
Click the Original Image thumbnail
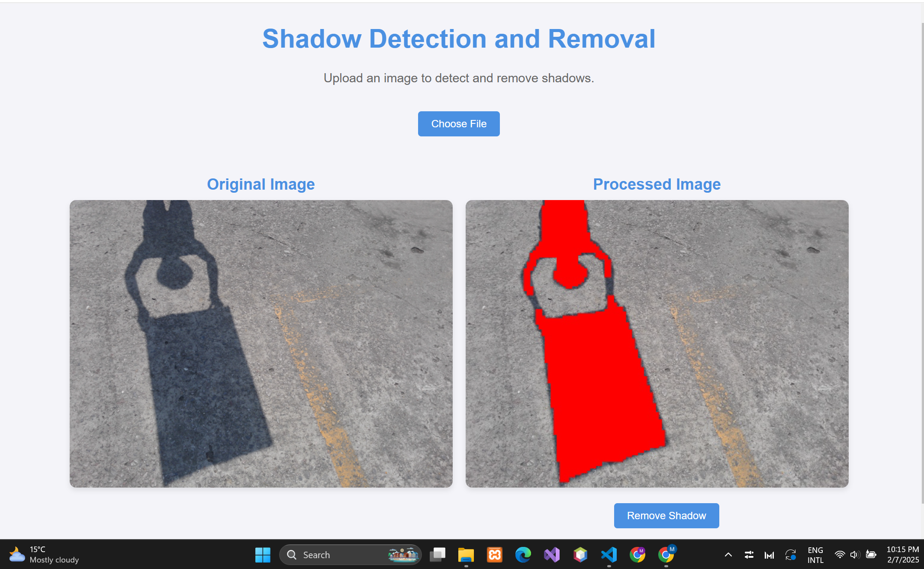[x=261, y=343]
